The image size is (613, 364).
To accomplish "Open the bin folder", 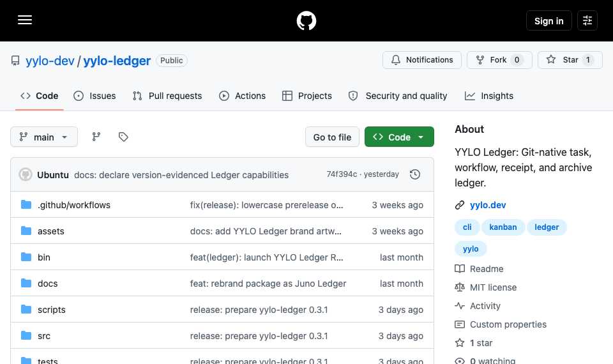I will (44, 257).
